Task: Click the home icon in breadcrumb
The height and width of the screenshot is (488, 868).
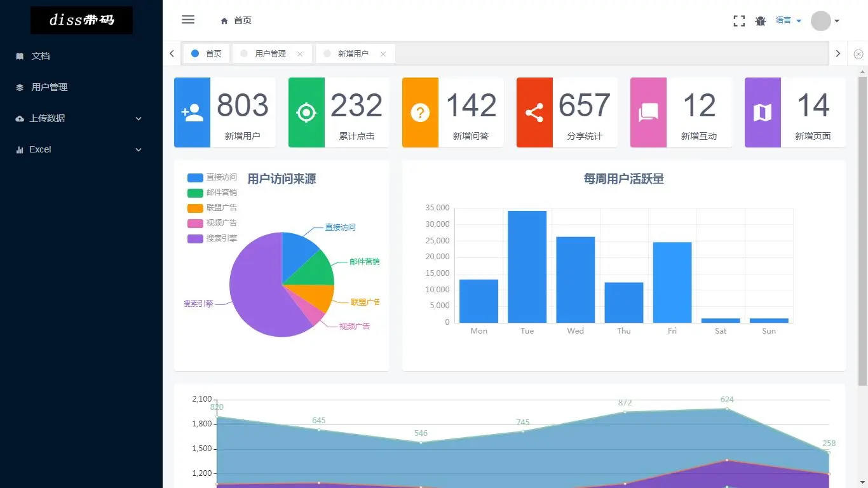Action: [x=224, y=21]
